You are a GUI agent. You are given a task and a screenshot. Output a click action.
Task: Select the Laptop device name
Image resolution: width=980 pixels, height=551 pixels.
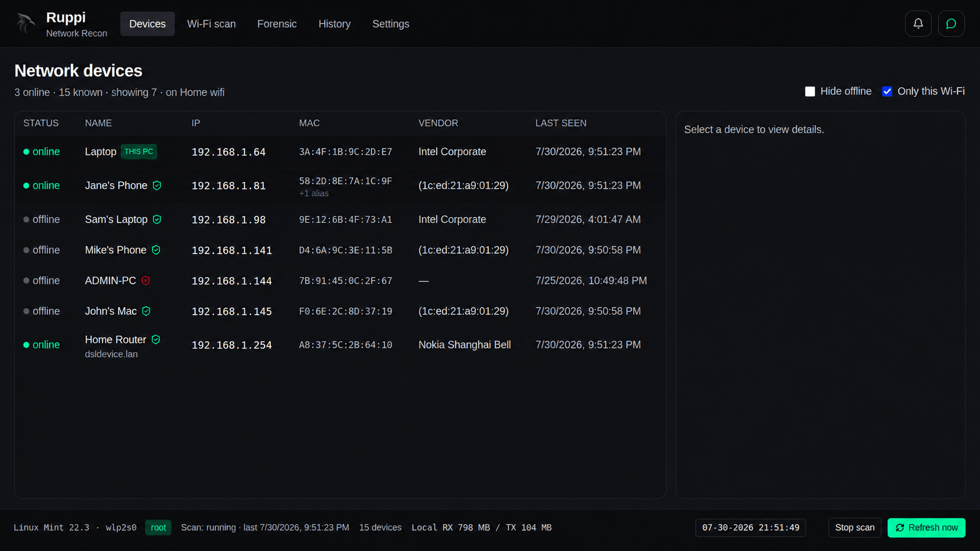coord(101,152)
